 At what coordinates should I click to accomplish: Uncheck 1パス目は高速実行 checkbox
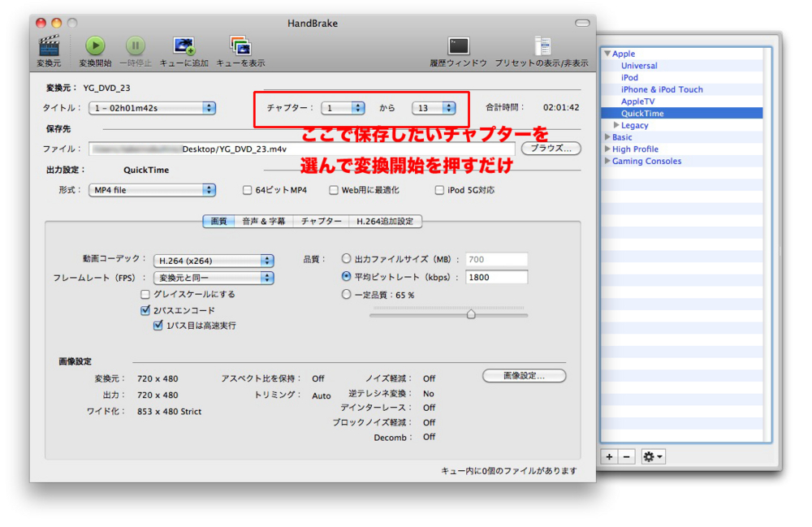point(158,325)
